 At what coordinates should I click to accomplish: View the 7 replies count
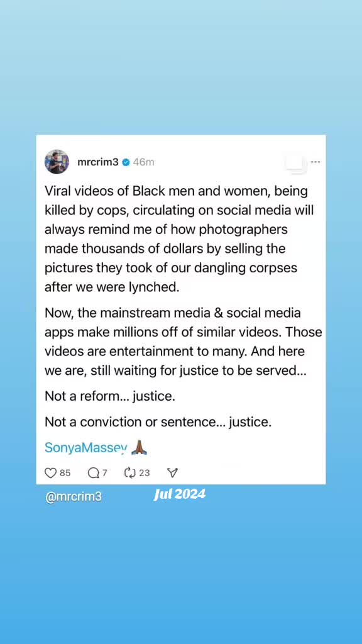[105, 473]
